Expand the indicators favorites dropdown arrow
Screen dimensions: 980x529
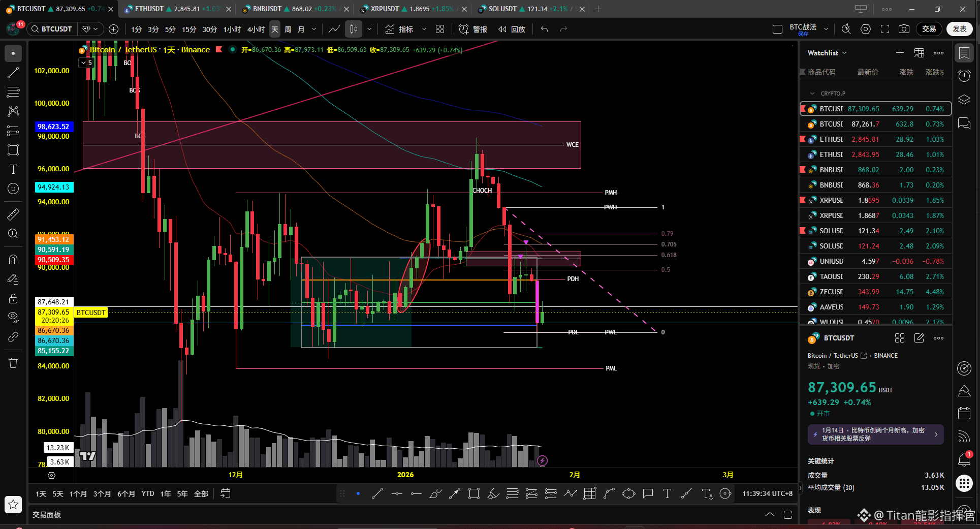click(424, 29)
